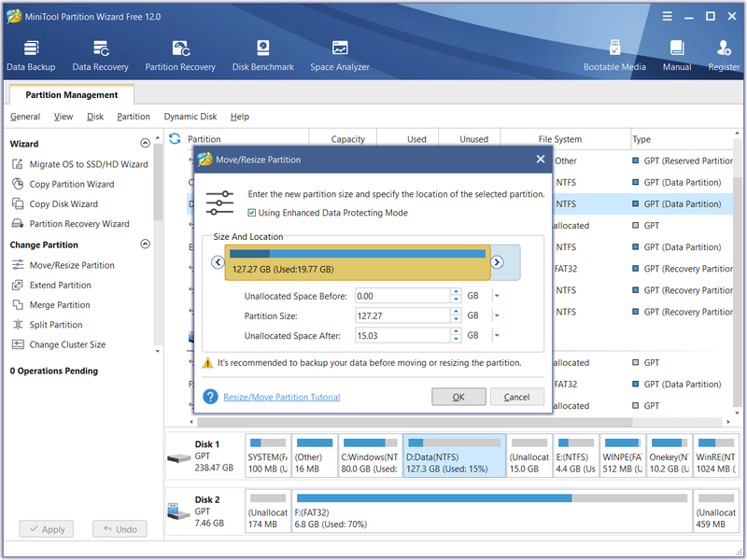Open the Resize/Move Partition Tutorial link
Screen dimensions: 747x560
pyautogui.click(x=282, y=397)
